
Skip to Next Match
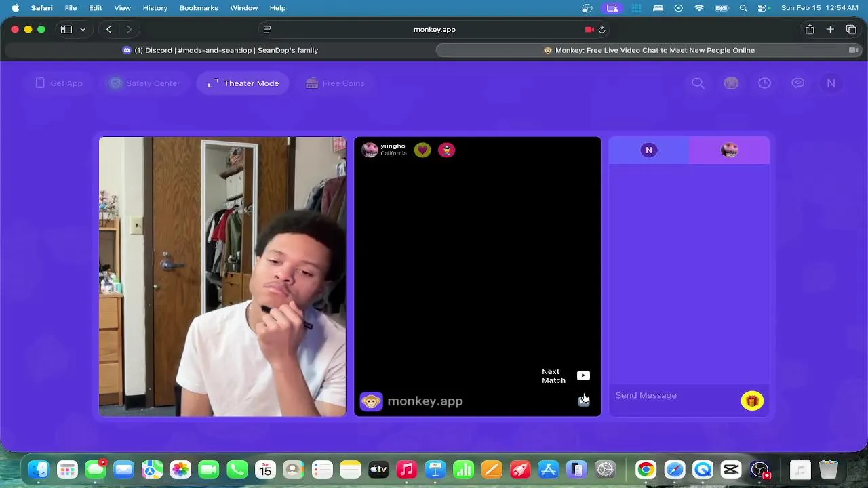[x=566, y=376]
